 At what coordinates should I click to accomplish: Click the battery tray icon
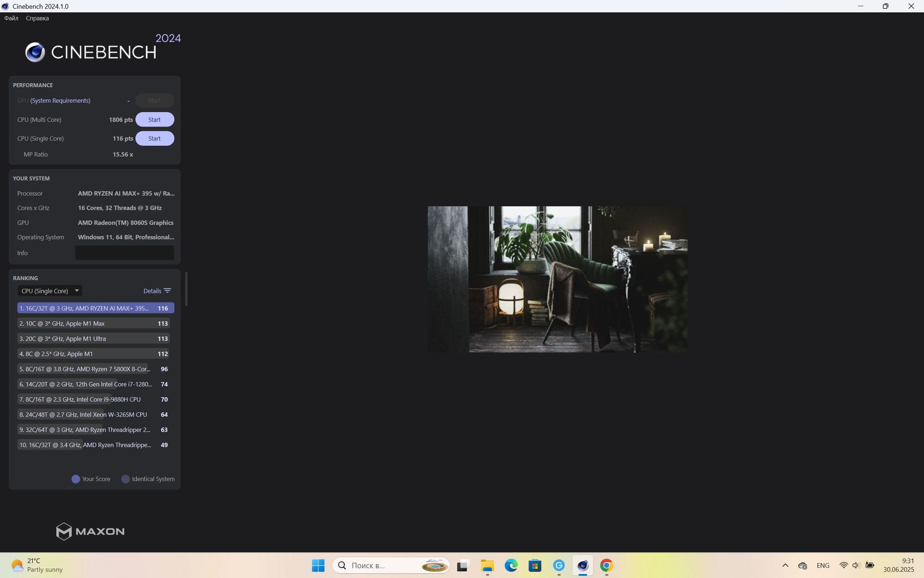pyautogui.click(x=870, y=565)
